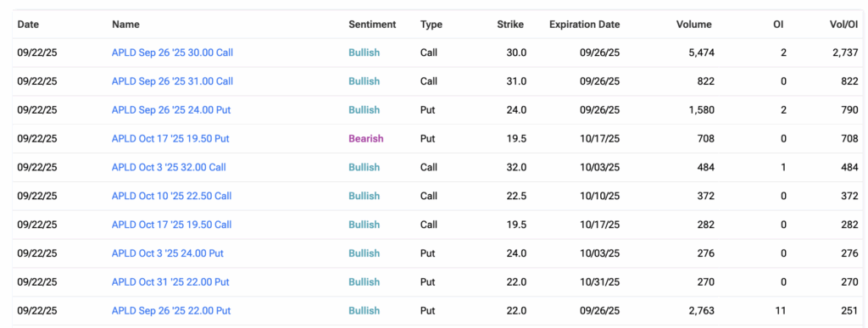The height and width of the screenshot is (328, 868).
Task: Open APLD Oct 31 '25 22.00 Put link
Action: [x=170, y=282]
